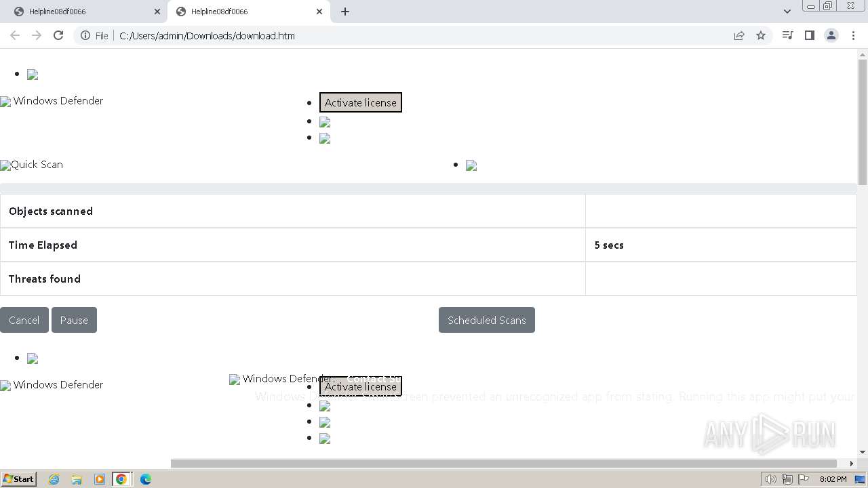Click the first broken image under lower Activate license

(325, 406)
